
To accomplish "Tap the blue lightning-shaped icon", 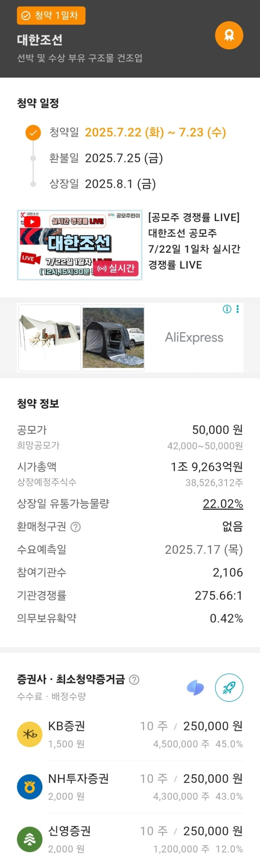I will (195, 688).
